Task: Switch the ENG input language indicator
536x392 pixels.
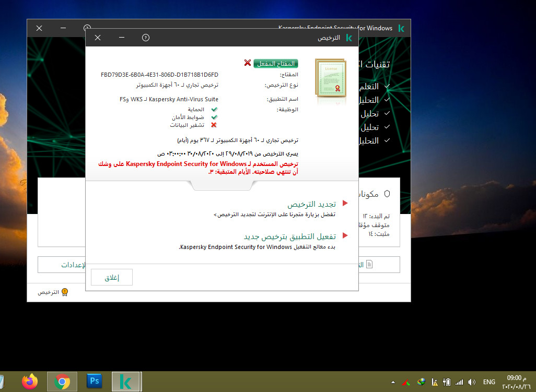Action: (489, 382)
